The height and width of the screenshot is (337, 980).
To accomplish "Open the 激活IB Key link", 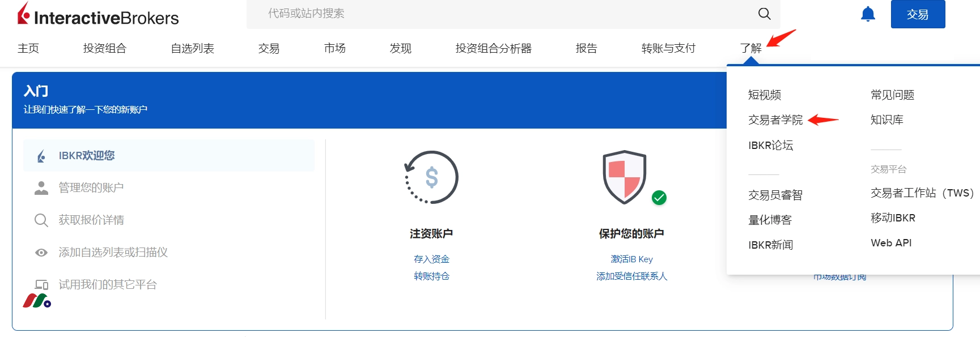I will pos(631,259).
